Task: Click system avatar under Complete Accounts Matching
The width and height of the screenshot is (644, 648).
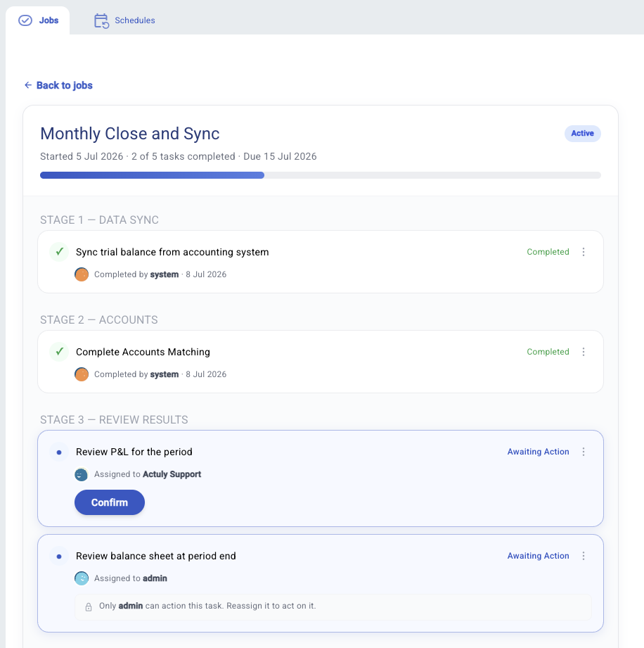Action: click(82, 374)
